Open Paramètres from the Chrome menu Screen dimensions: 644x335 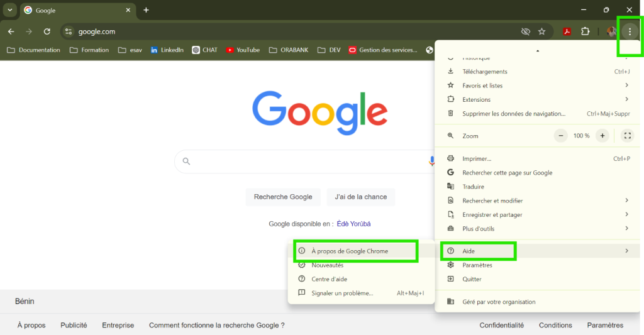pos(477,265)
